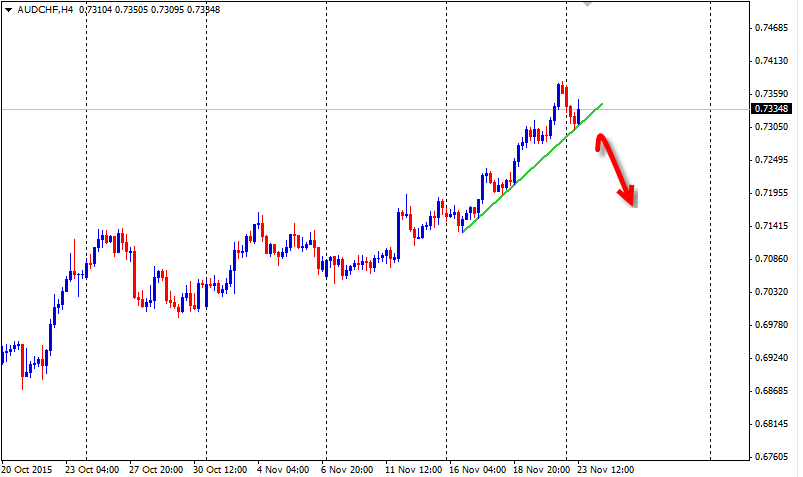The image size is (803, 477).
Task: Click the 11 Nov 12:00 time label
Action: 413,469
